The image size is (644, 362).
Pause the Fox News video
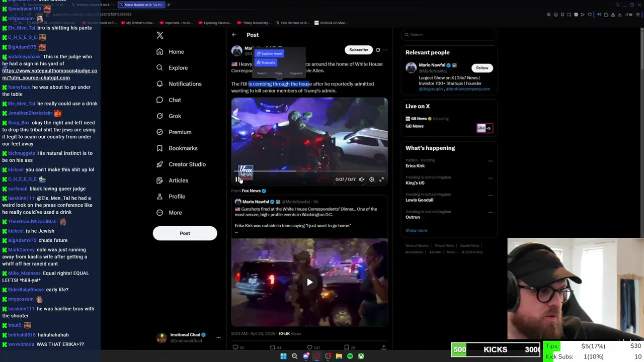[x=237, y=179]
